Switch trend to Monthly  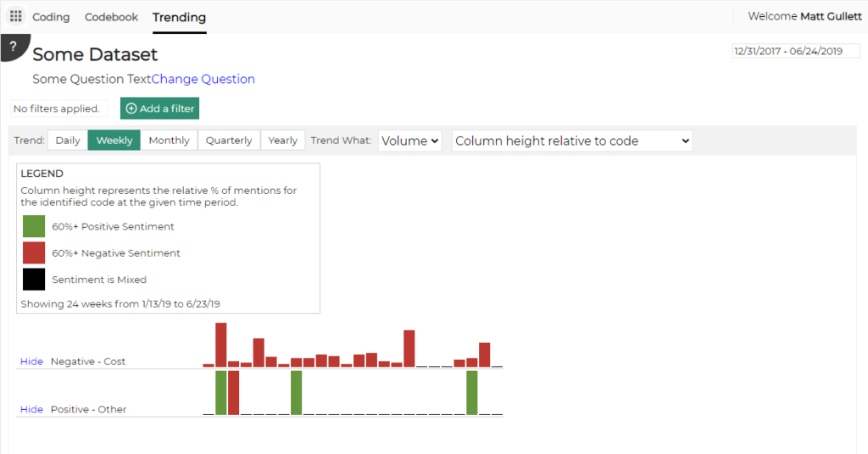click(169, 141)
